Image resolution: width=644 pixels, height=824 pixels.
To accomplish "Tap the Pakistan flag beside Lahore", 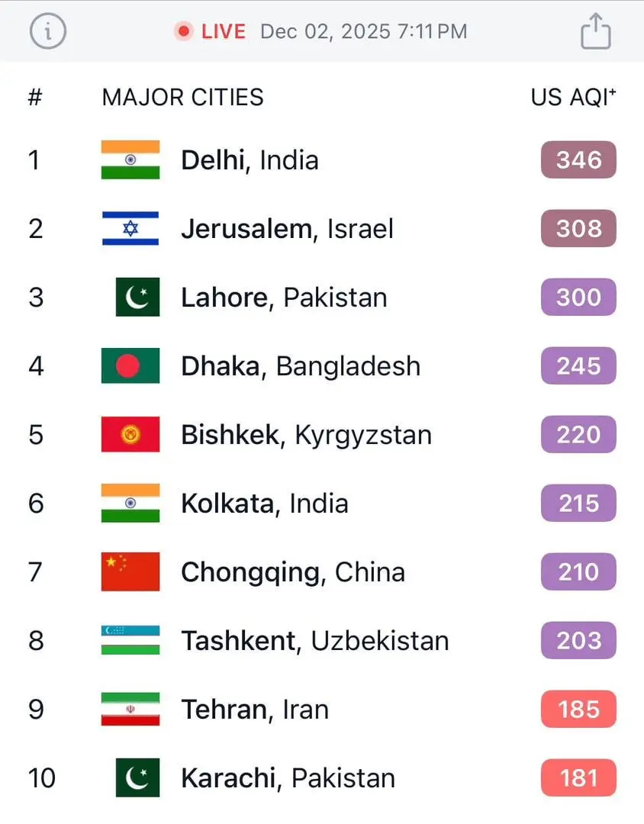I will point(137,298).
